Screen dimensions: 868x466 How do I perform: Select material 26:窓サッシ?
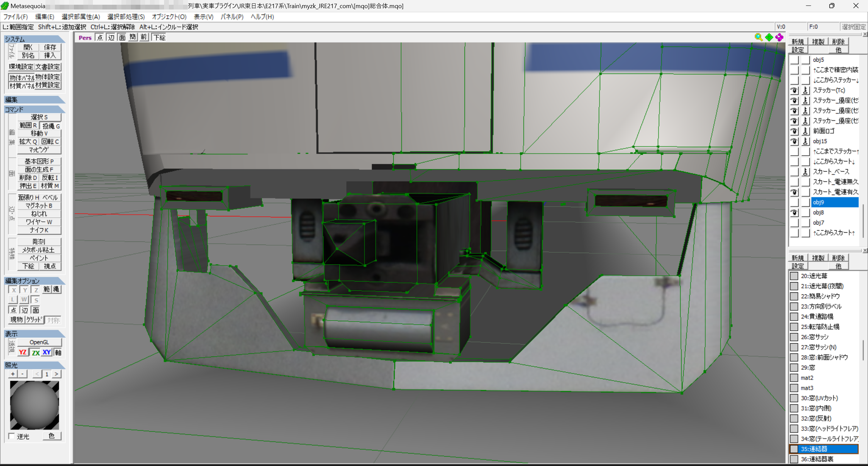[823, 337]
